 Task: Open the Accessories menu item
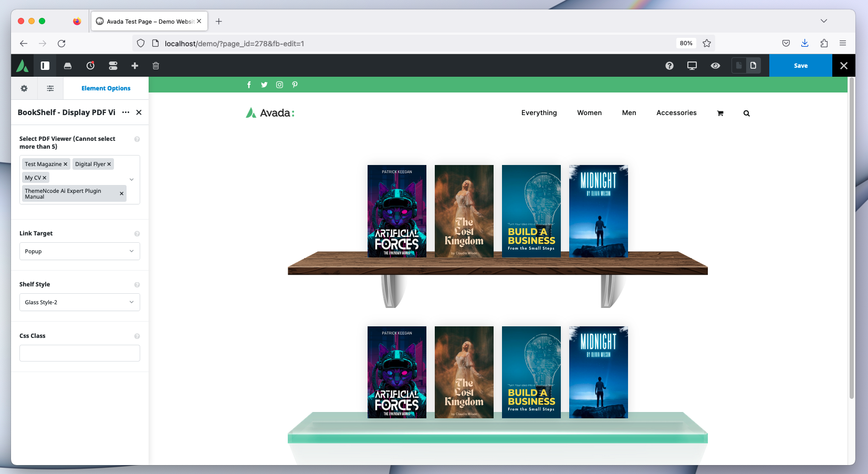pos(676,113)
